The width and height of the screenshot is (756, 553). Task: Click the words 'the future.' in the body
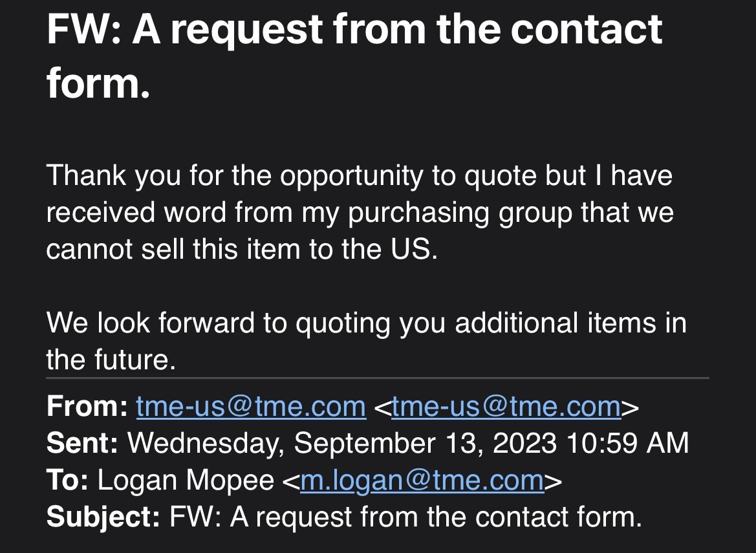click(111, 360)
